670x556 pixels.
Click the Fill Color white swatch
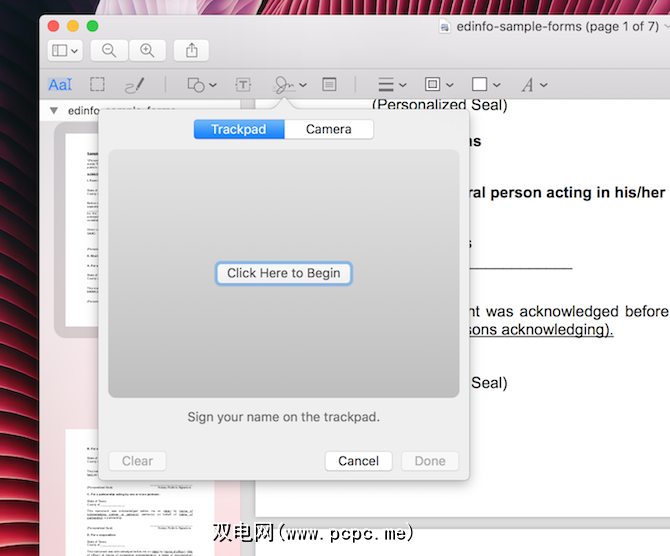click(479, 84)
